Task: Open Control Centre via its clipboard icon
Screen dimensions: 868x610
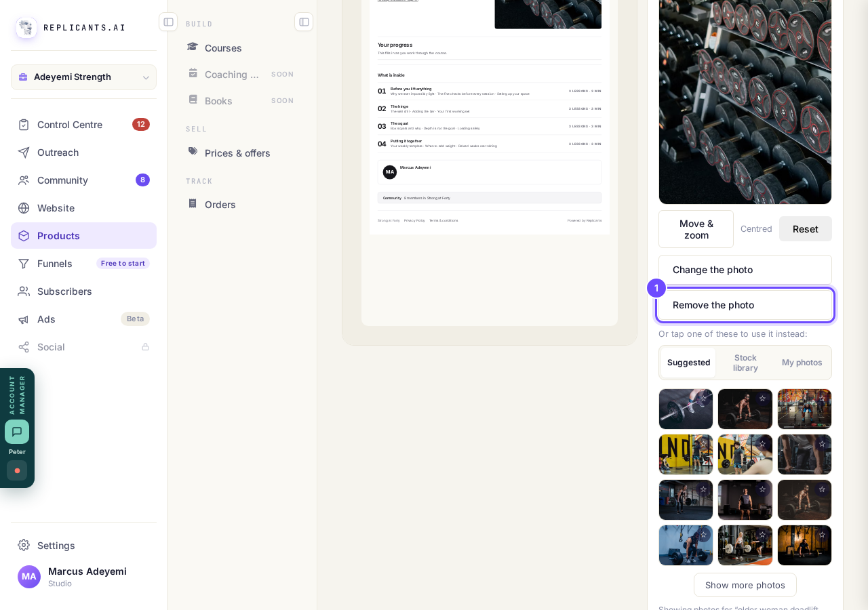Action: [24, 125]
